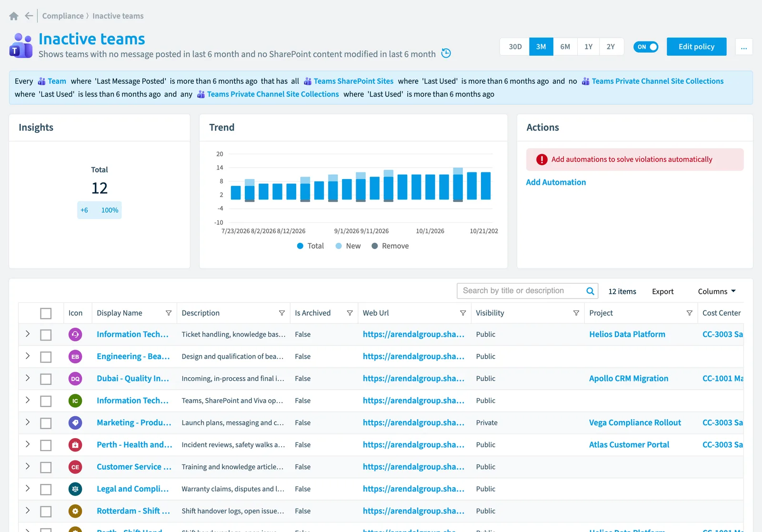
Task: Click the Edit policy button
Action: (x=696, y=47)
